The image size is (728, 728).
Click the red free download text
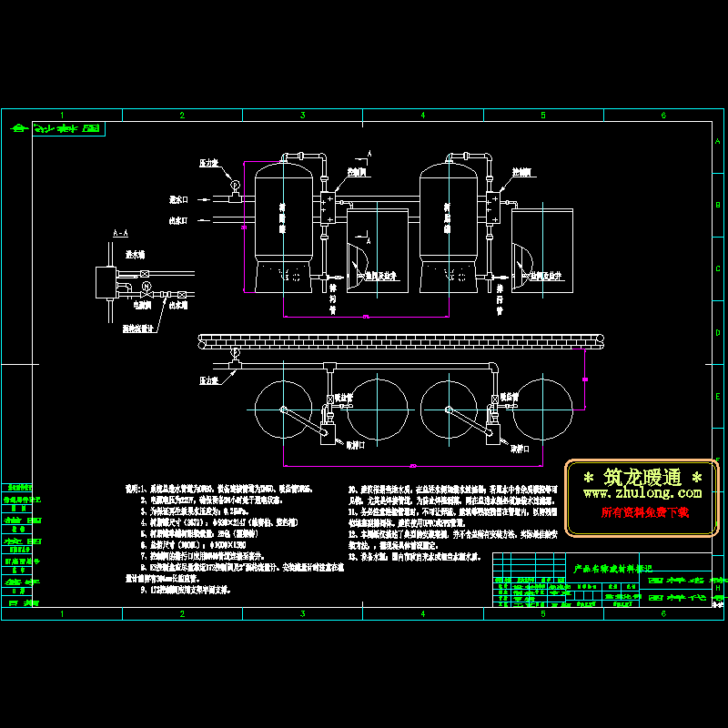click(x=645, y=512)
